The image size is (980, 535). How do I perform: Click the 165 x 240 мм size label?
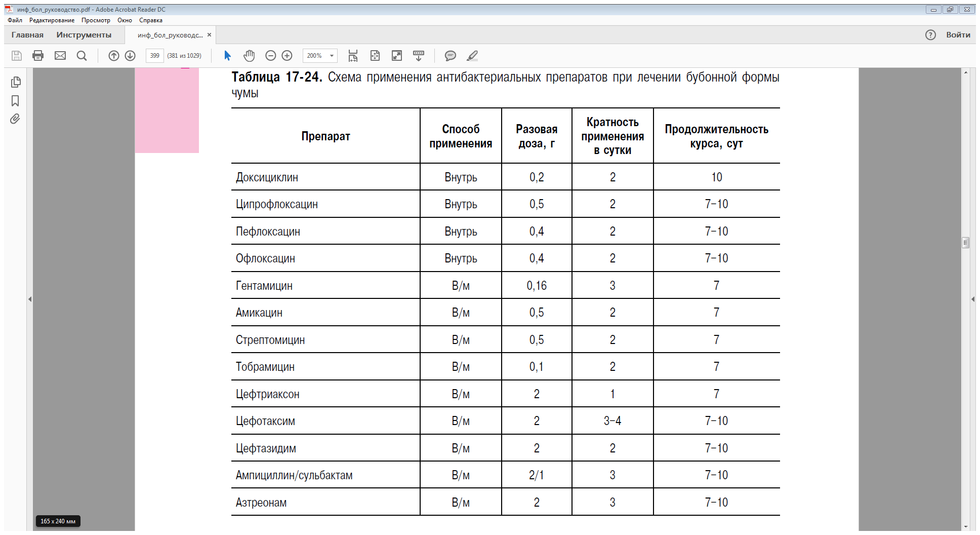(58, 521)
